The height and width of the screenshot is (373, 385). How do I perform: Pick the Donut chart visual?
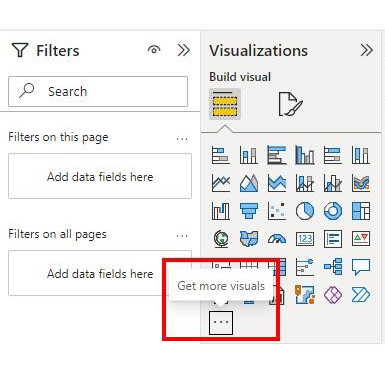tap(333, 211)
